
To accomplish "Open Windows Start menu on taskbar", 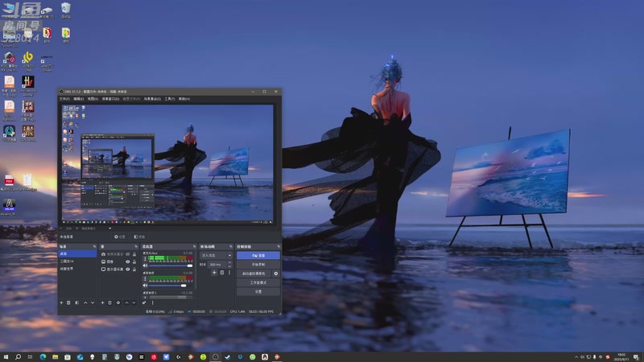I will pos(6,357).
